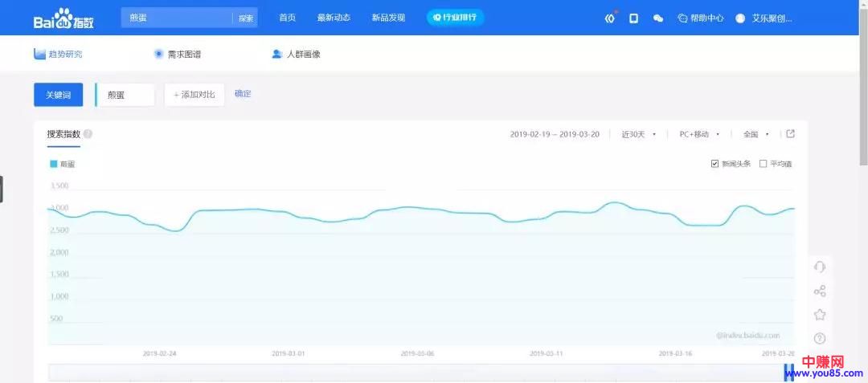Open the customer service headset icon
The width and height of the screenshot is (868, 383).
(x=820, y=267)
